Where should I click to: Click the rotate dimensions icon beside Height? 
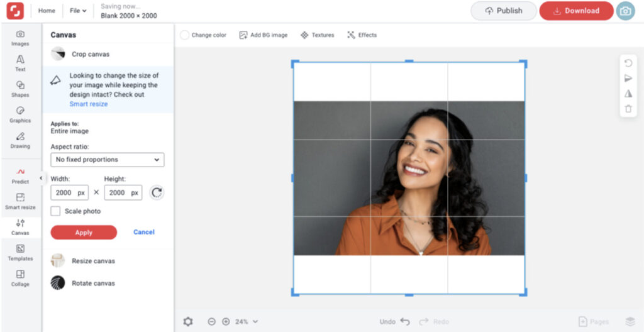[157, 193]
